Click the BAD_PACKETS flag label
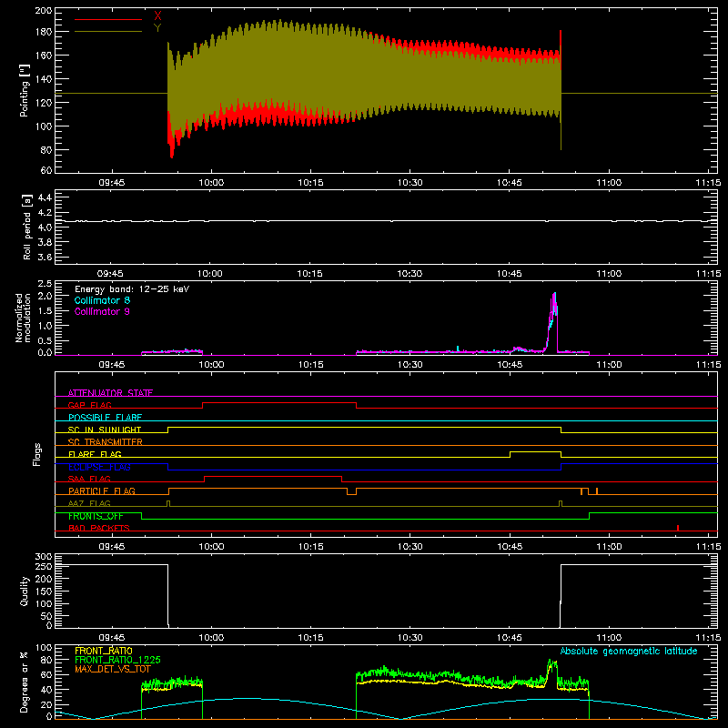Image resolution: width=728 pixels, height=728 pixels. coord(99,528)
